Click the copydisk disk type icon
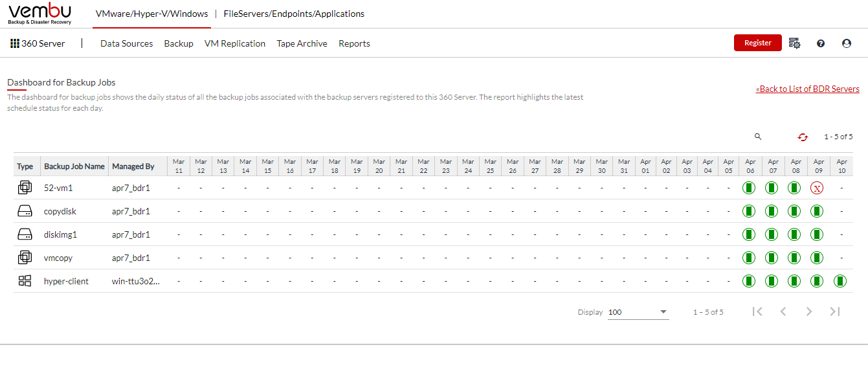Image resolution: width=868 pixels, height=373 pixels. pos(25,211)
